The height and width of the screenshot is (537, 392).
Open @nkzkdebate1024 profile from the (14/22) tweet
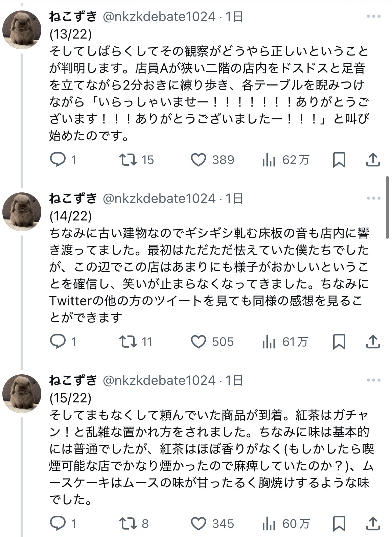point(159,199)
